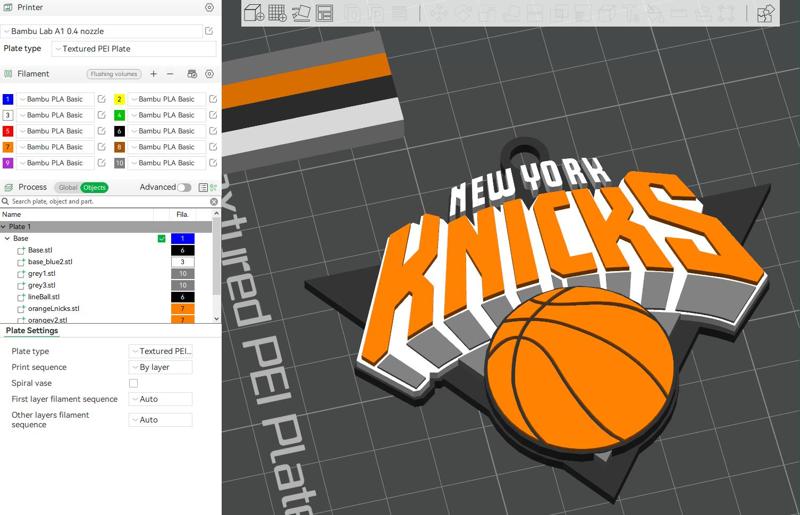Edit preset of filament 4
800x515 pixels.
[213, 115]
